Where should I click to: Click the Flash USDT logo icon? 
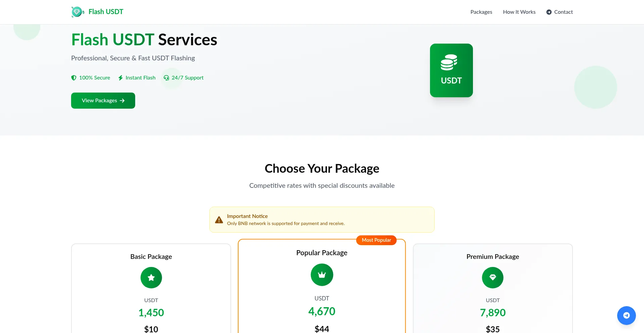point(77,12)
